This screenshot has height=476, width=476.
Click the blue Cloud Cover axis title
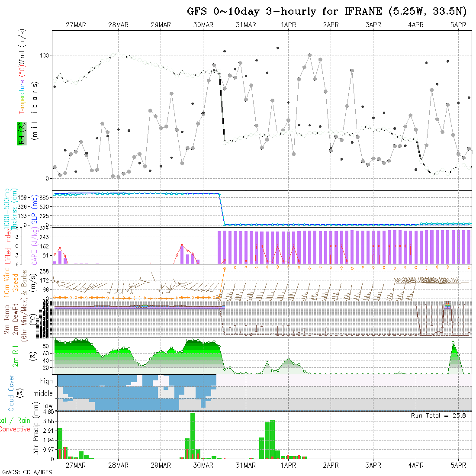(x=11, y=393)
